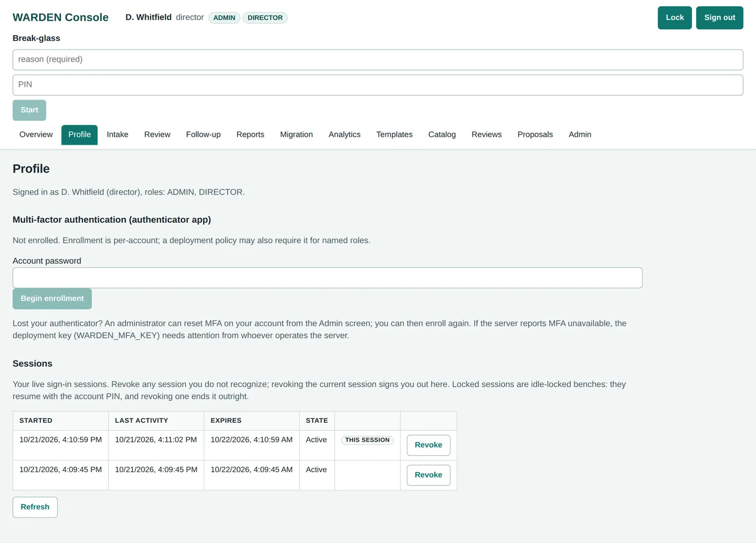Open the Follow-up tab

[x=203, y=135]
